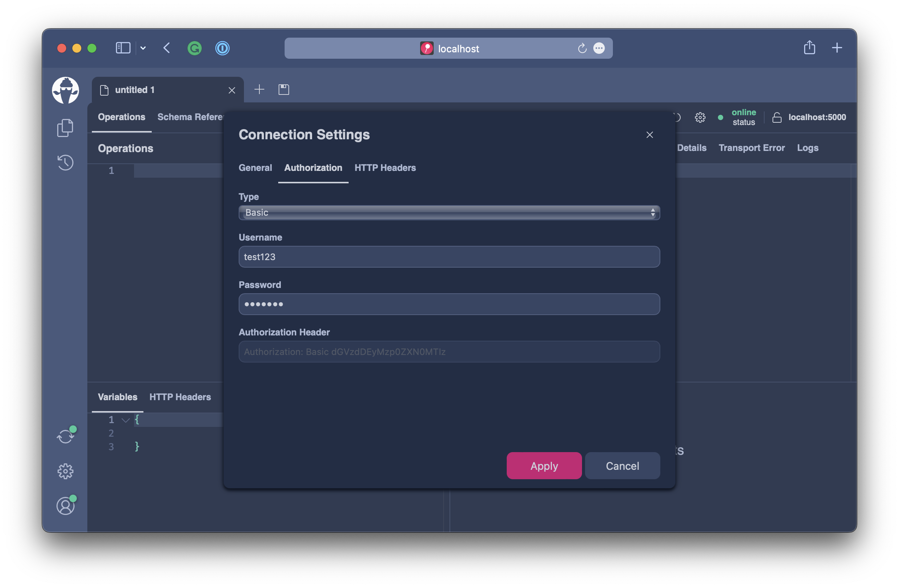
Task: Click the Logs tab in details panel
Action: pos(808,147)
